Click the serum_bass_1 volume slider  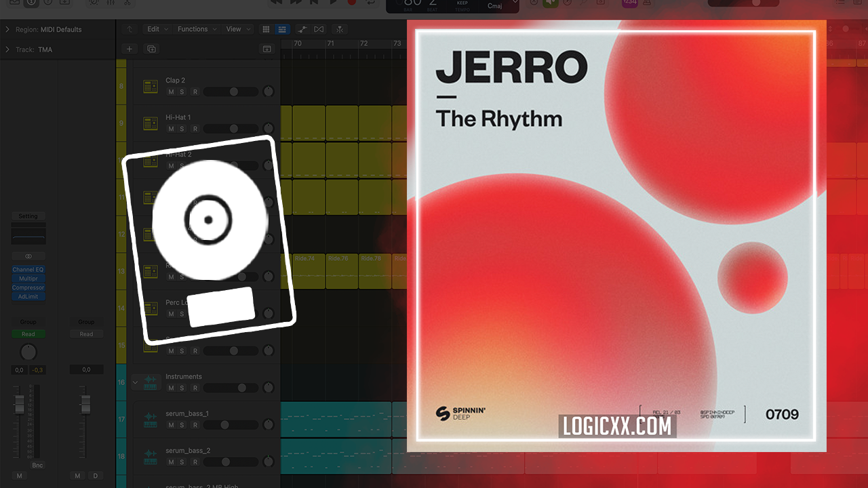(231, 425)
